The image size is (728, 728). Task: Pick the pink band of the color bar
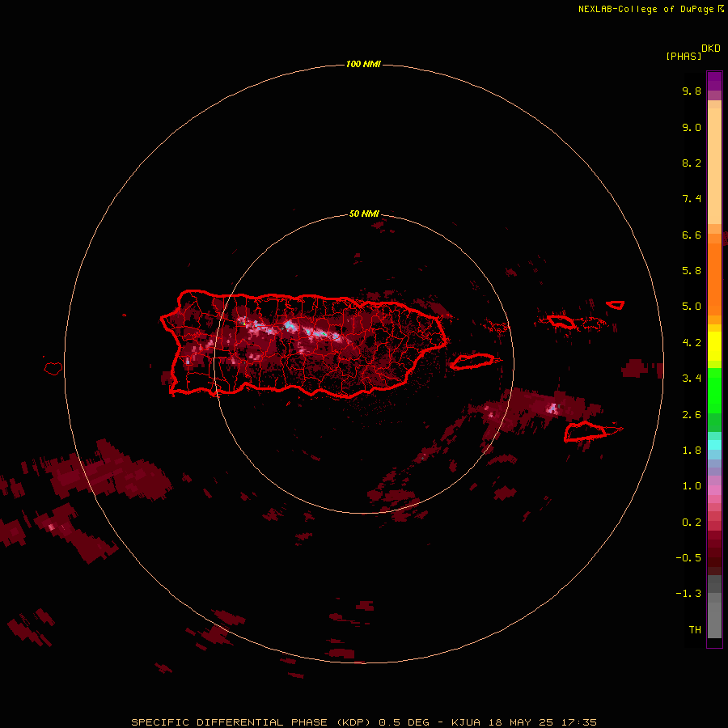coord(714,490)
